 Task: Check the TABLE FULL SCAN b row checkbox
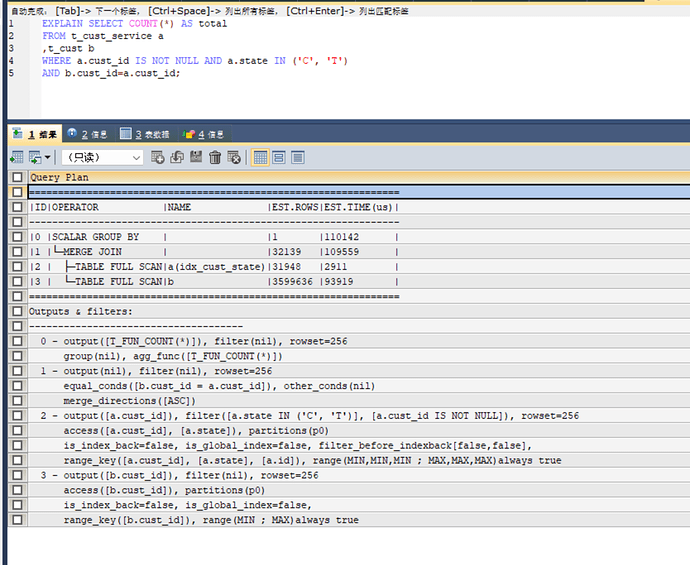pos(17,281)
